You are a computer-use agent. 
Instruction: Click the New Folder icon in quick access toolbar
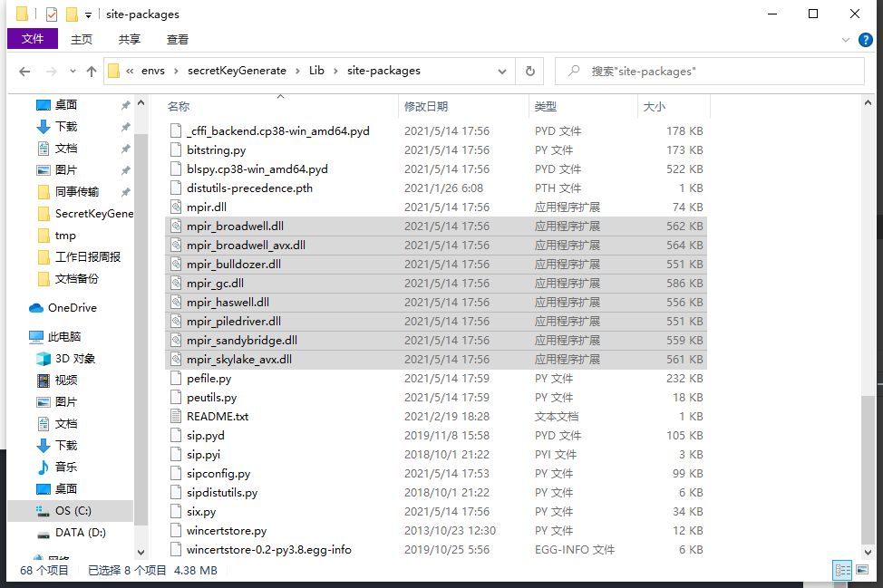71,14
